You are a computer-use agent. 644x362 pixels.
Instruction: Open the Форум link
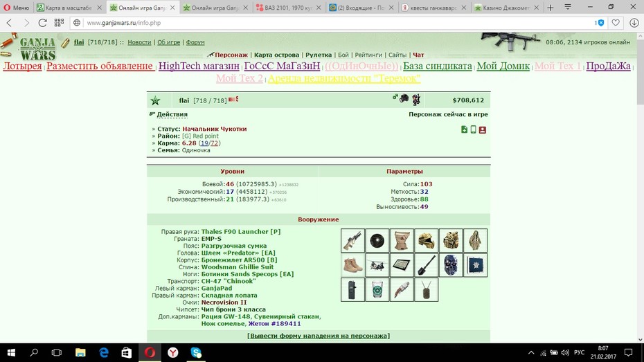click(x=195, y=42)
